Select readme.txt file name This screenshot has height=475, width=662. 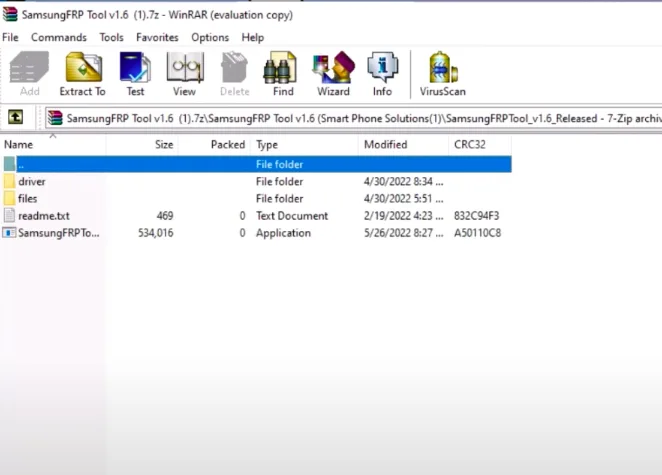44,216
